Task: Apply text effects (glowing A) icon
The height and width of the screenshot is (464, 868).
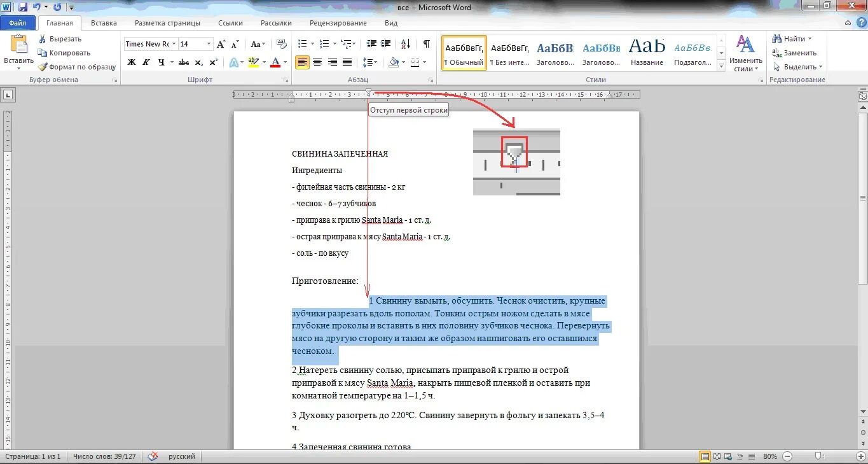Action: click(x=233, y=62)
